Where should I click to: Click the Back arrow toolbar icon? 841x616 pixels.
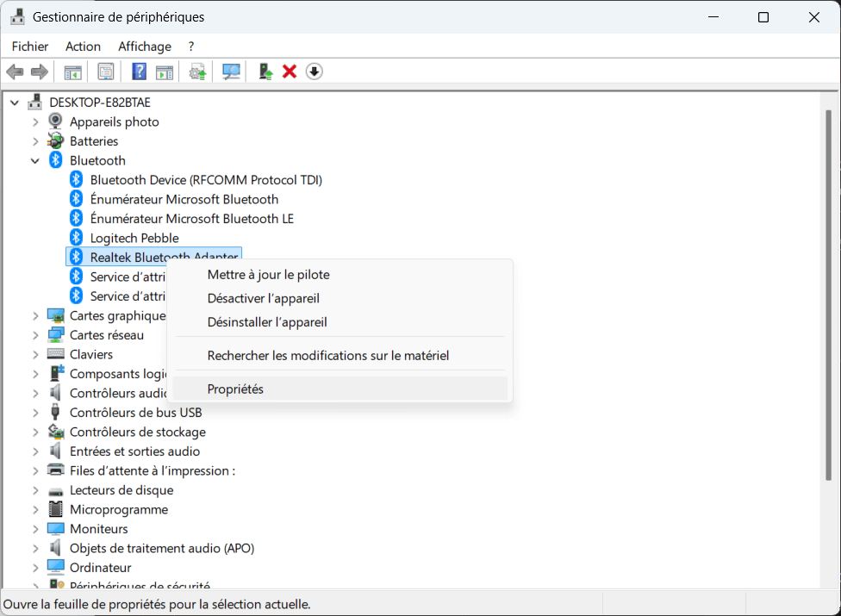pos(15,72)
